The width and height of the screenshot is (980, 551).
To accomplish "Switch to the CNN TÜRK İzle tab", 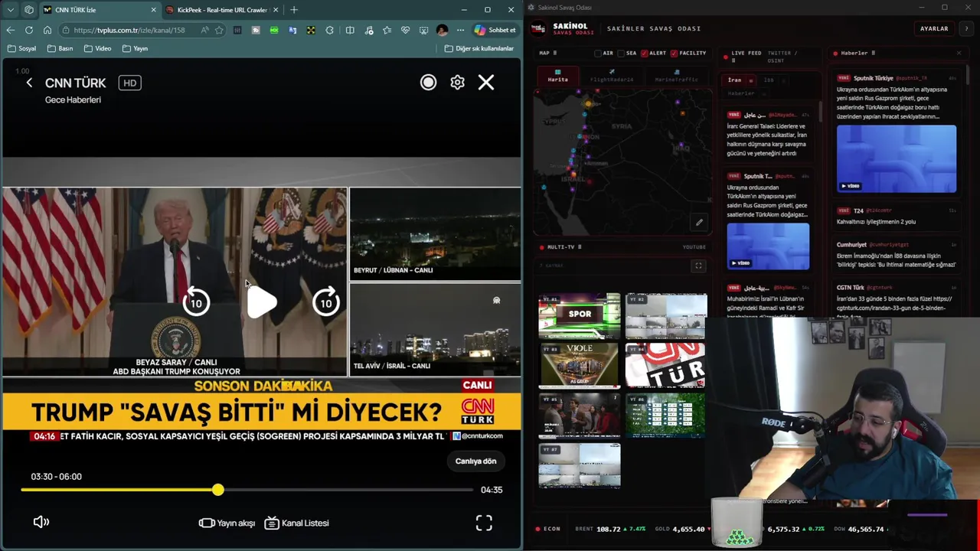I will tap(100, 10).
